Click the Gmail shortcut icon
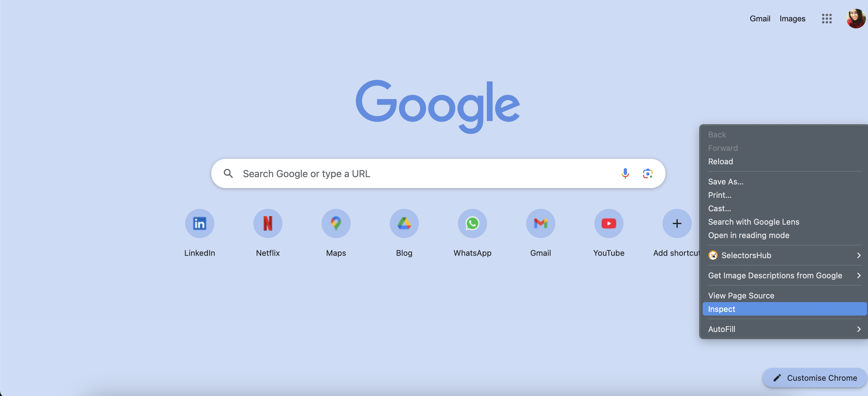Viewport: 868px width, 396px height. (540, 223)
